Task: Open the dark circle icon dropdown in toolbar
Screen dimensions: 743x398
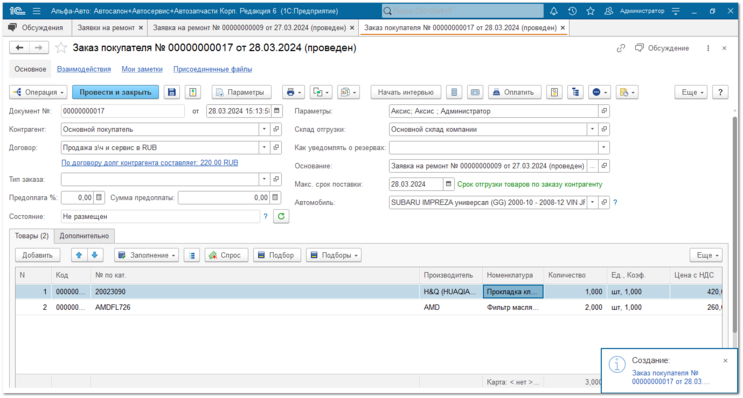Action: (x=599, y=92)
